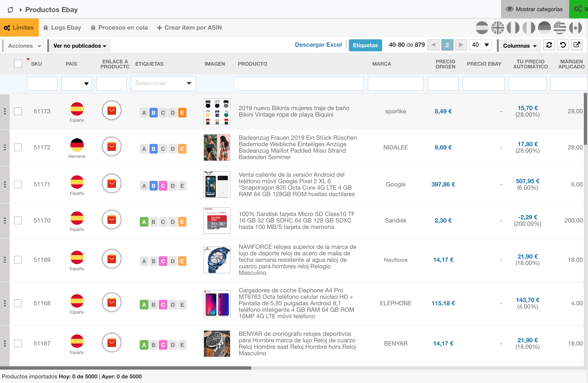Filter by United States flag icon
Image resolution: width=588 pixels, height=383 pixels.
tap(560, 28)
